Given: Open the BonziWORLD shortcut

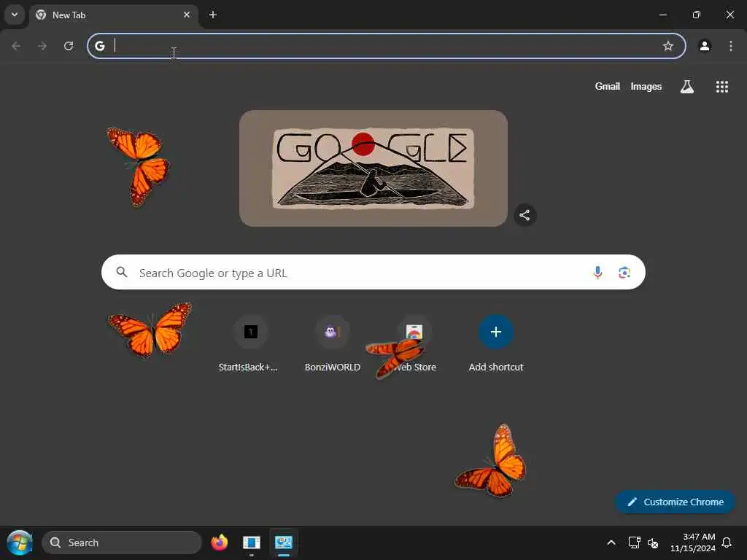Looking at the screenshot, I should coord(332,344).
